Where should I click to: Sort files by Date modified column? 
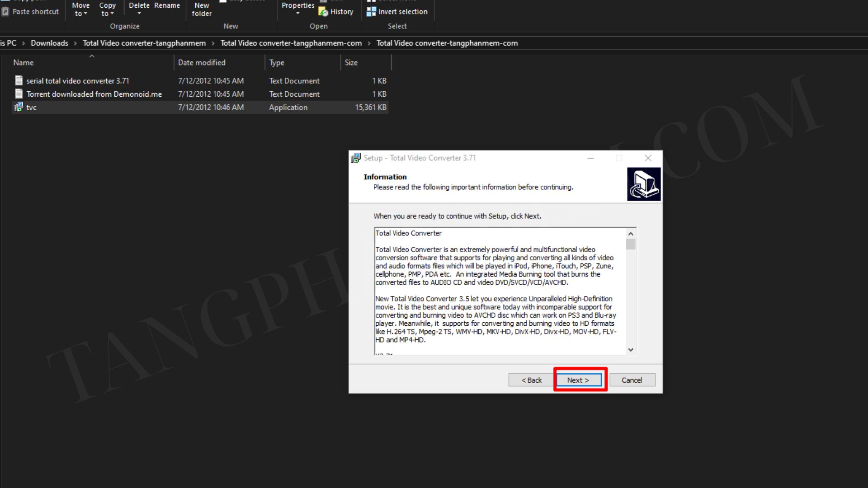pyautogui.click(x=202, y=62)
